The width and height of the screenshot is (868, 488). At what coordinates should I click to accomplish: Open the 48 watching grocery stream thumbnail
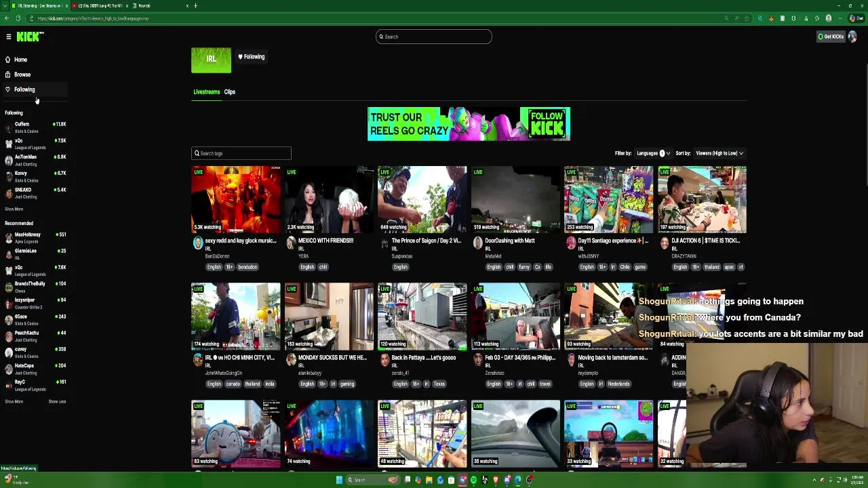coord(422,434)
